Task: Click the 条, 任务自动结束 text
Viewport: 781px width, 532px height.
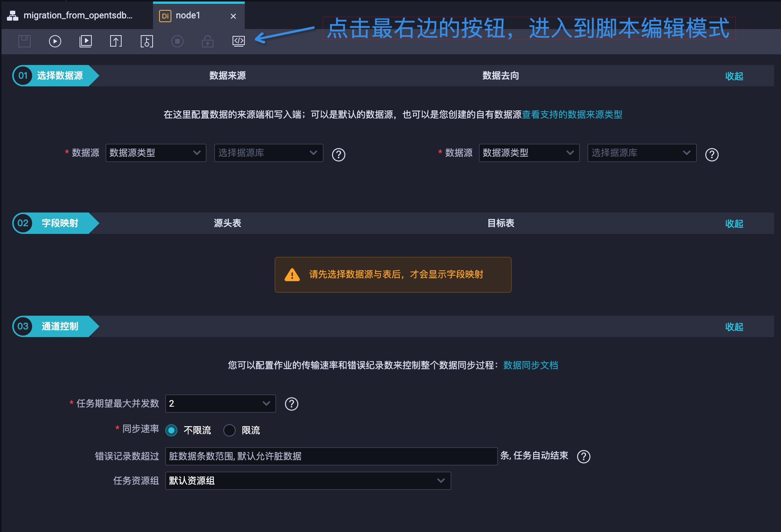Action: (x=534, y=456)
